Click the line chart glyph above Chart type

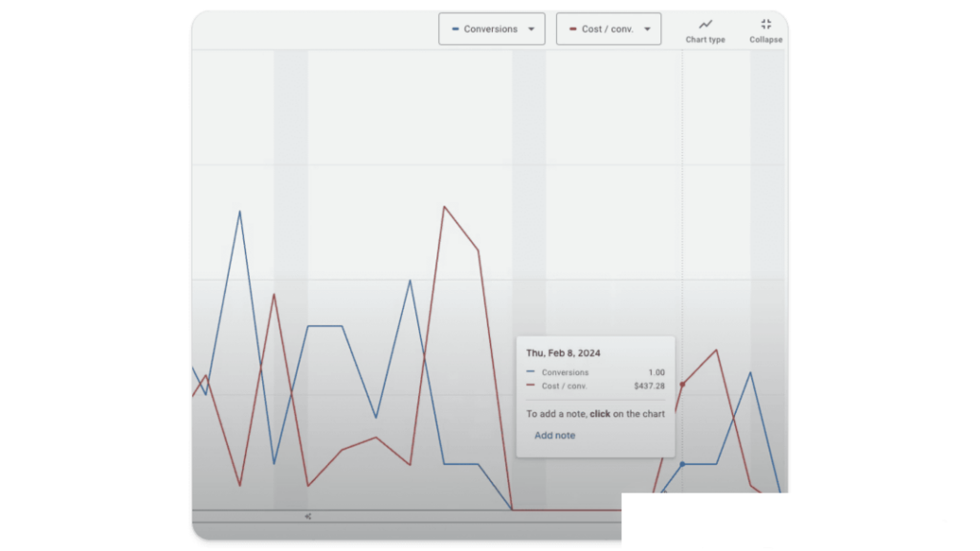(705, 25)
